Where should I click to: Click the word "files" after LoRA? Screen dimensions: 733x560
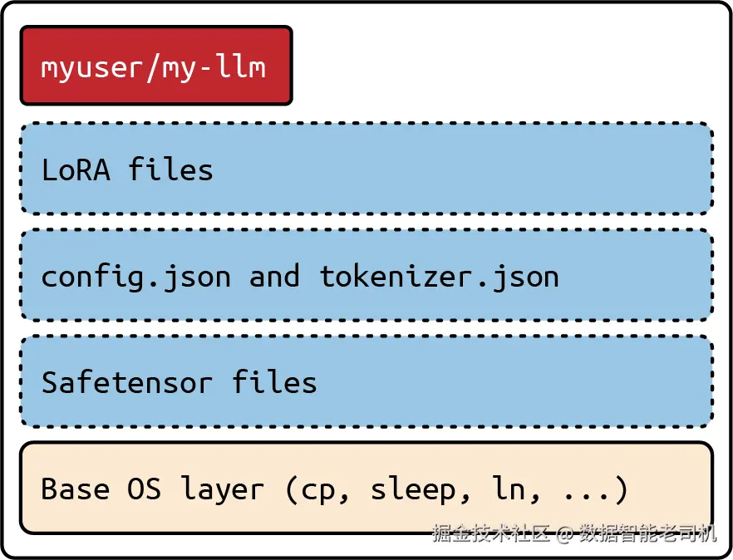pyautogui.click(x=170, y=170)
